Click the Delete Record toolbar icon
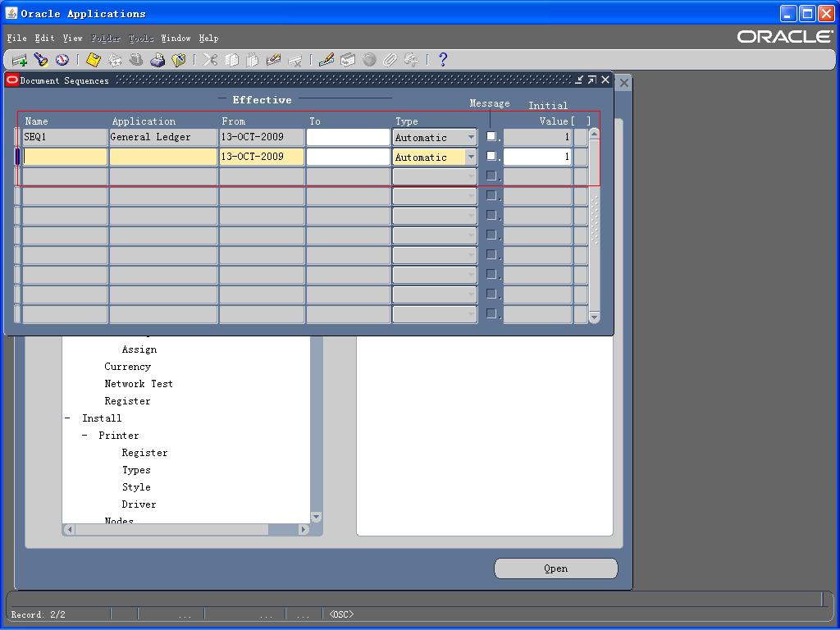 click(x=294, y=60)
